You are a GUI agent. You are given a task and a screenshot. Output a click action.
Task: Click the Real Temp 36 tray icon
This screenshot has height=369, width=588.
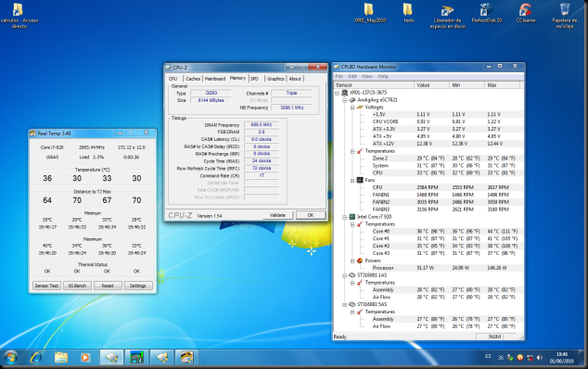pos(501,358)
